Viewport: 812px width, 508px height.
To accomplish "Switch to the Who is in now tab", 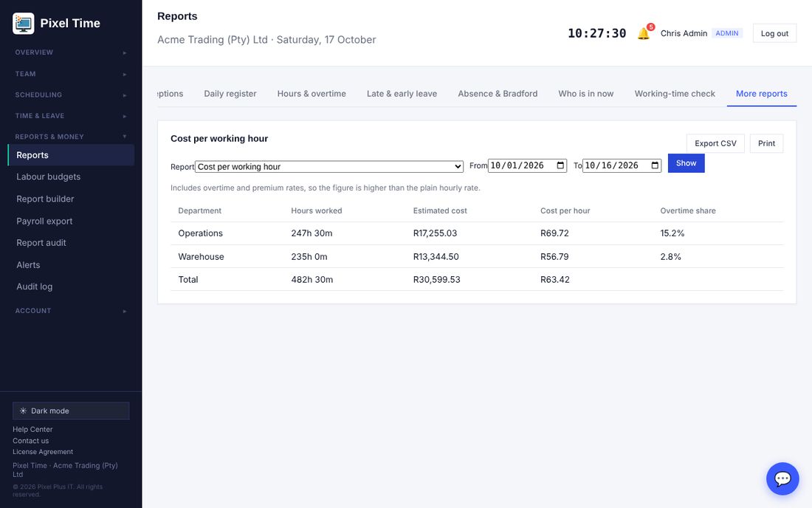I will 585,94.
